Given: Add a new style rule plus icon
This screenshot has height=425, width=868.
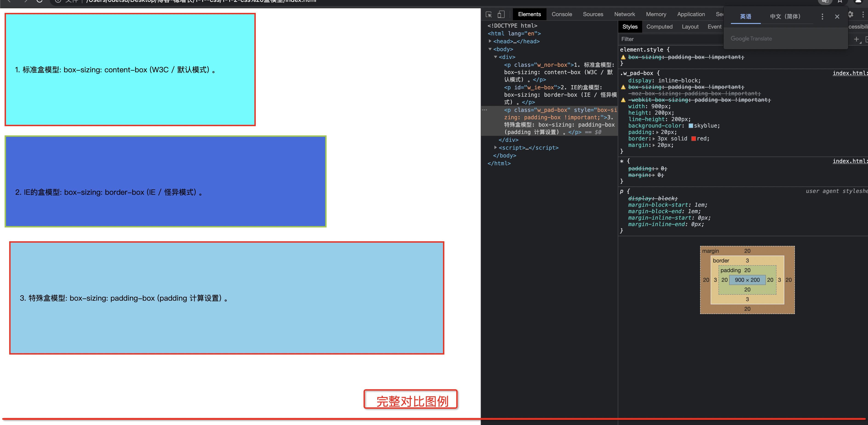Looking at the screenshot, I should pos(856,39).
